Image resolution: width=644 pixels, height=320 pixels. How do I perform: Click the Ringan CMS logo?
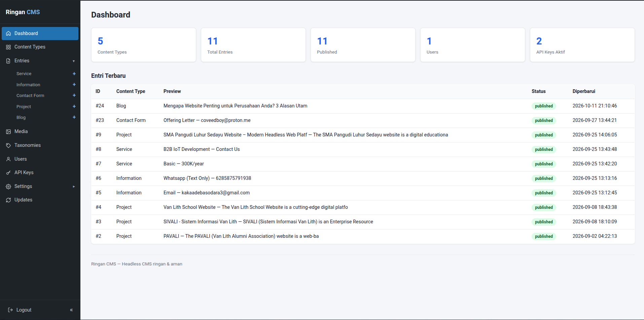23,12
